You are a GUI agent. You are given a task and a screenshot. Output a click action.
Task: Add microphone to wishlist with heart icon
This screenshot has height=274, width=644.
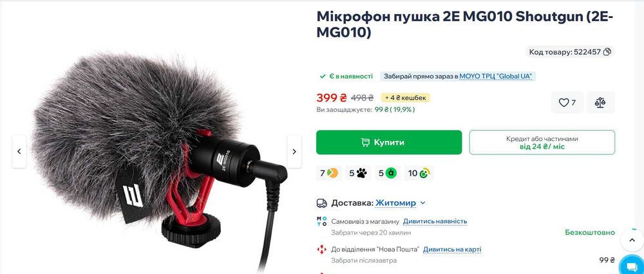[x=567, y=102]
